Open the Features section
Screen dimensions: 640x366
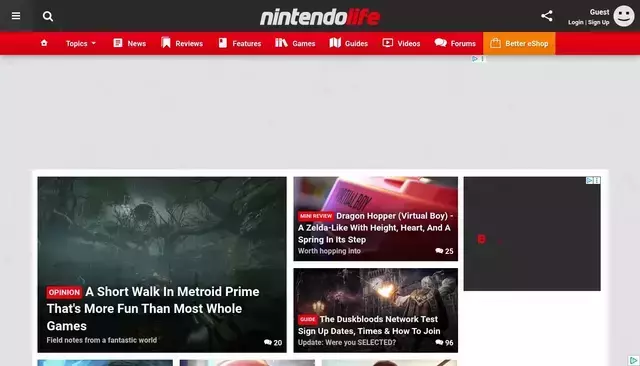(240, 43)
